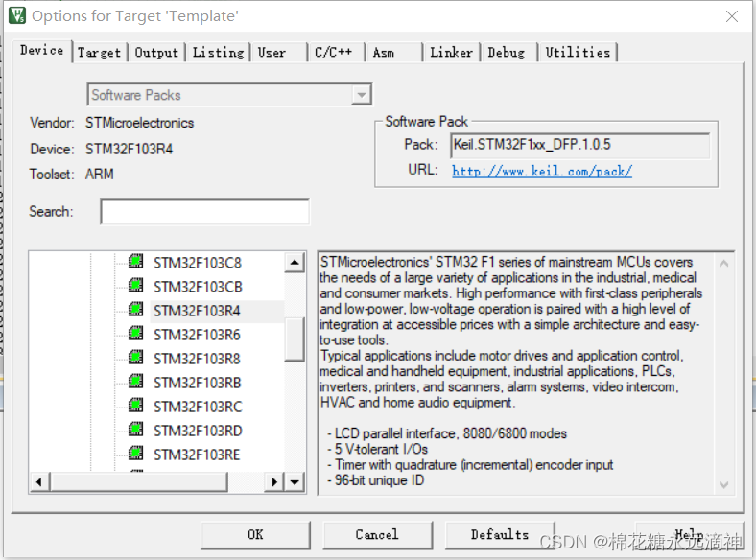
Task: Click the chip icon beside STM32F103C8
Action: pyautogui.click(x=136, y=261)
